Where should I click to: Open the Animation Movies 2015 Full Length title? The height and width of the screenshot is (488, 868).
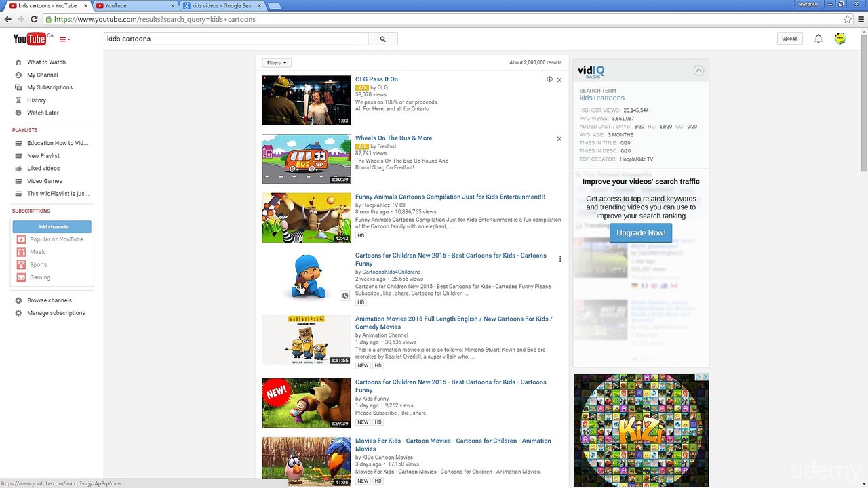(x=454, y=323)
